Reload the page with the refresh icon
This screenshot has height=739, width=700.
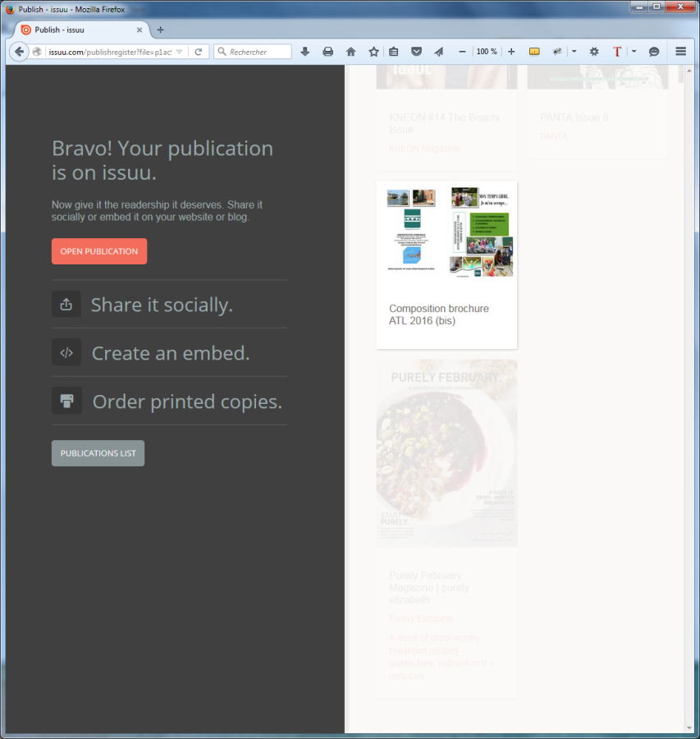click(199, 52)
